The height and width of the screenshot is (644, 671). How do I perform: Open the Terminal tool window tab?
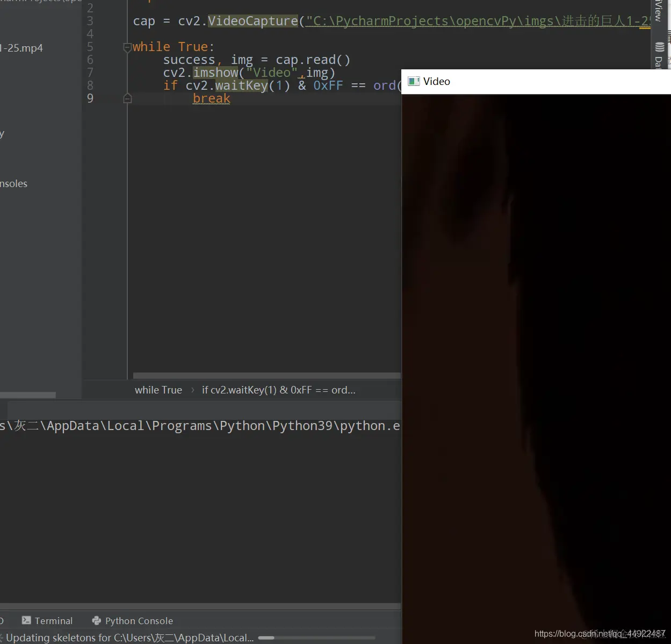coord(47,621)
